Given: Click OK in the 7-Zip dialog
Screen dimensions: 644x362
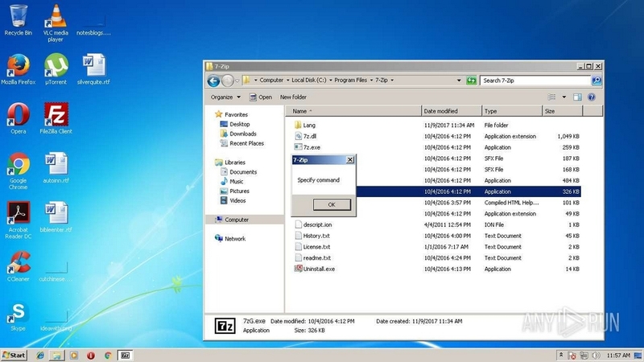Looking at the screenshot, I should coord(331,205).
